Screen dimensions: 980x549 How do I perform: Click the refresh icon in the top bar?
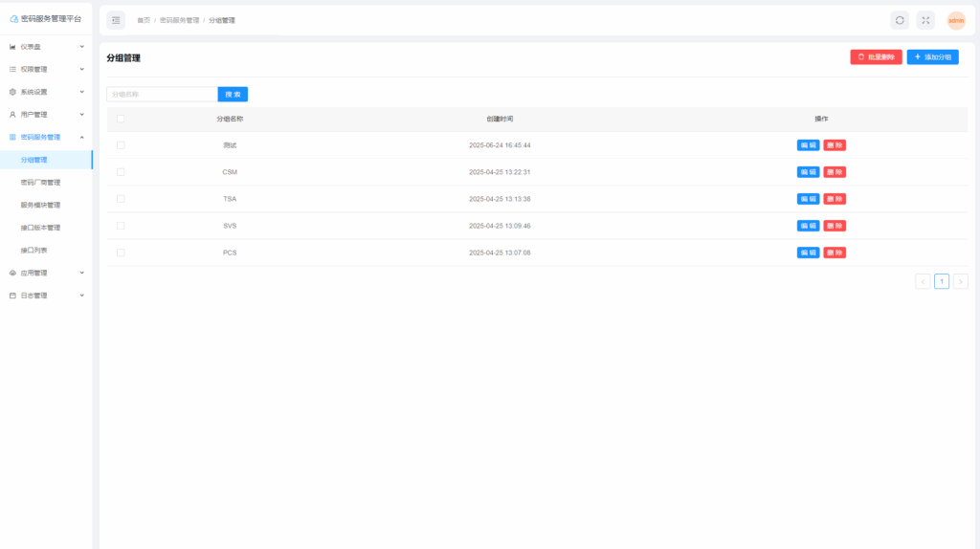pos(900,20)
